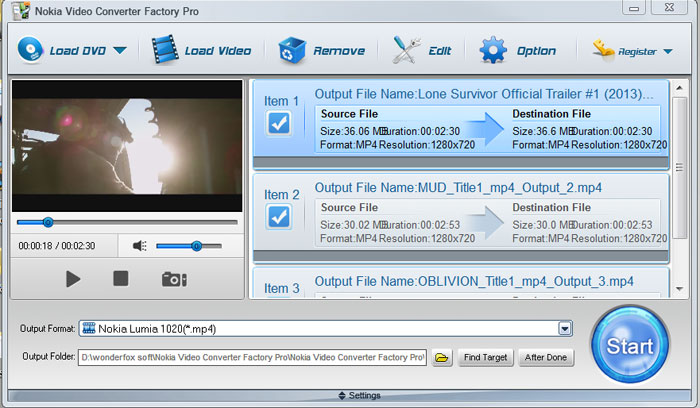This screenshot has height=408, width=700.
Task: Expand the Register dropdown arrow
Action: point(668,51)
